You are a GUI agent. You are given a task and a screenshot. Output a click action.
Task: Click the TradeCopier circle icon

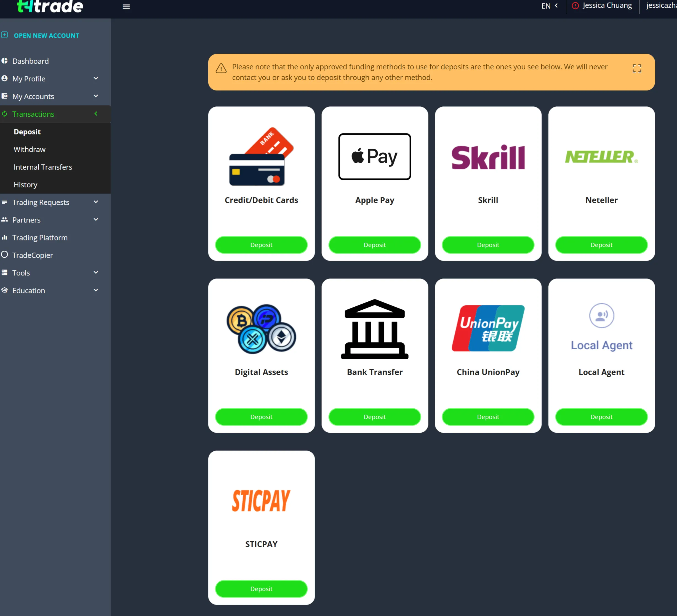coord(4,255)
